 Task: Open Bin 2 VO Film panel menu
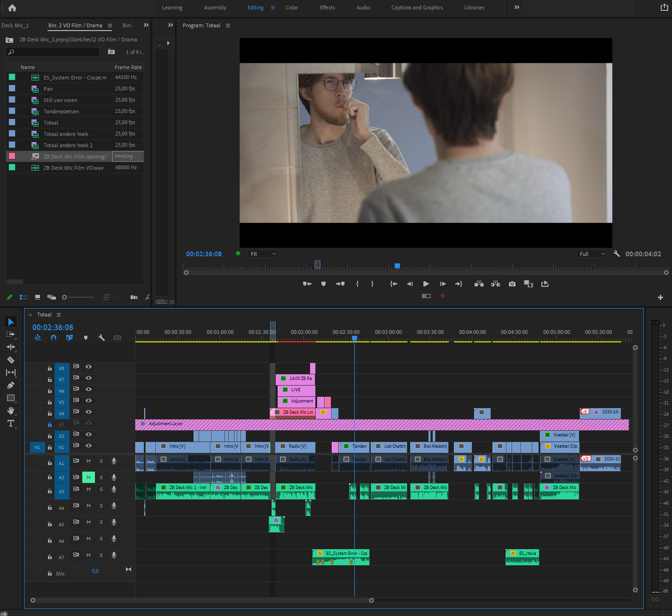point(110,26)
